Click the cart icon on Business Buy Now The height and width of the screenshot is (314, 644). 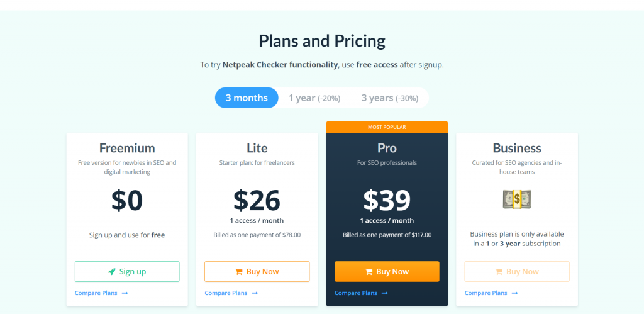click(499, 272)
